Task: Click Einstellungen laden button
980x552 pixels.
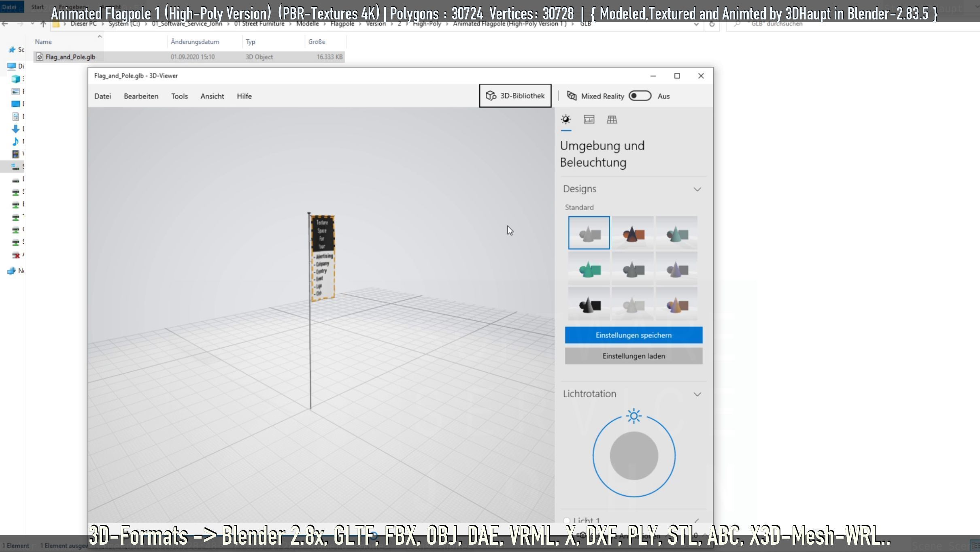Action: coord(633,356)
